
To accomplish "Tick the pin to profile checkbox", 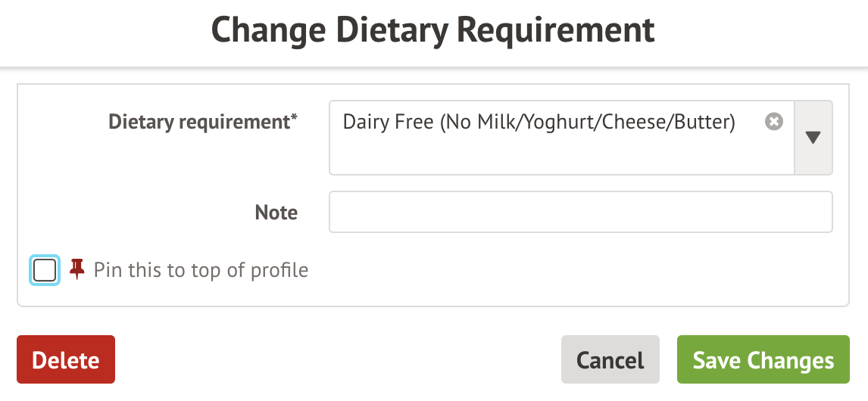I will [x=45, y=270].
